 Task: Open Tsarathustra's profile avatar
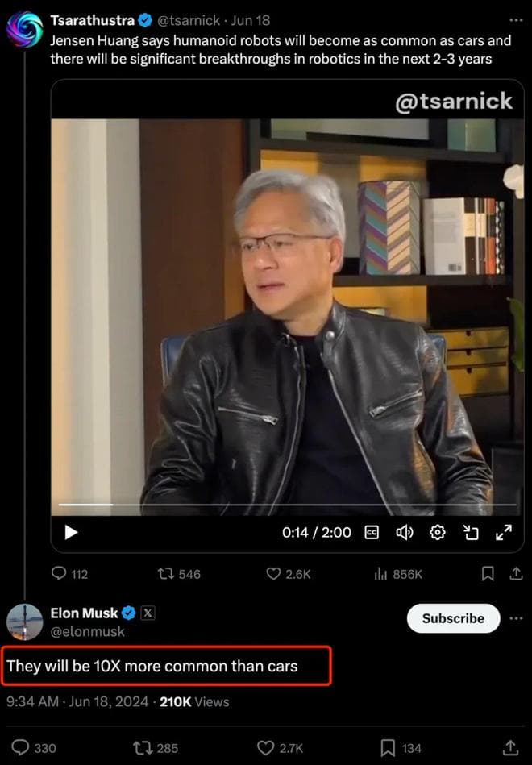[x=24, y=29]
